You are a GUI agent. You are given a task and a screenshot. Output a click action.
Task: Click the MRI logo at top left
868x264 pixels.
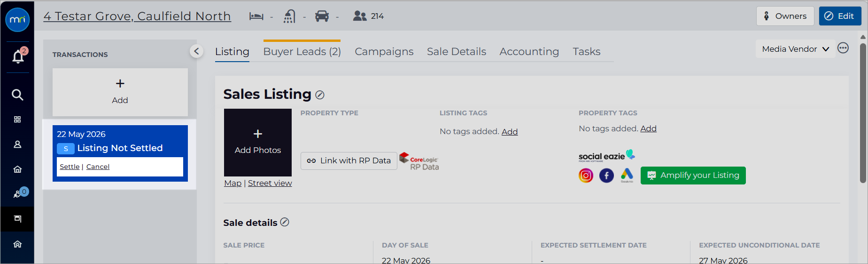[17, 20]
